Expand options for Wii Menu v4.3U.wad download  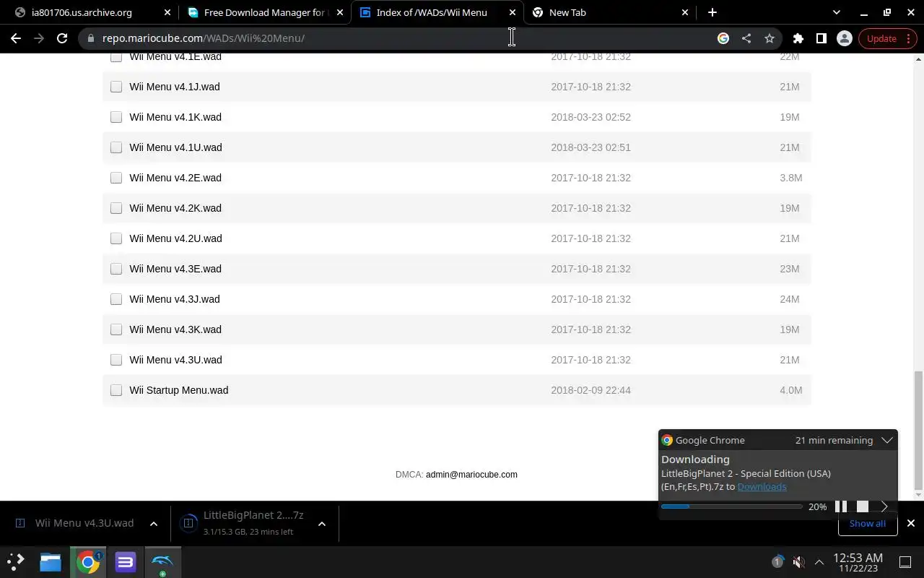(154, 524)
